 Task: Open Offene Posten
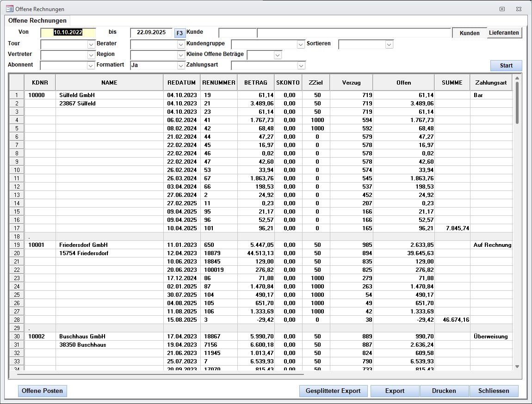[43, 391]
